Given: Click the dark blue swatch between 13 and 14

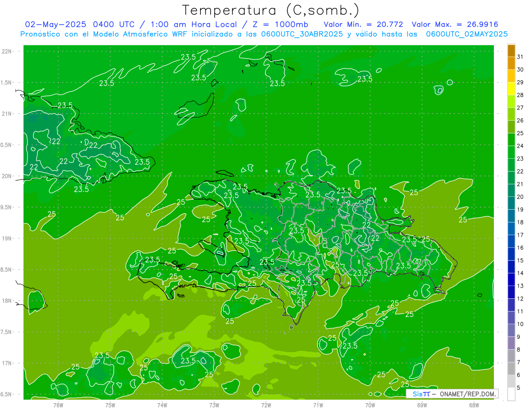Looking at the screenshot, I should click(512, 279).
